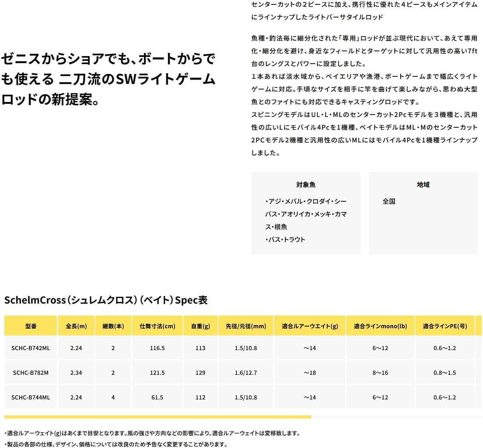Click the 121.5 stowed length cell

(x=157, y=373)
